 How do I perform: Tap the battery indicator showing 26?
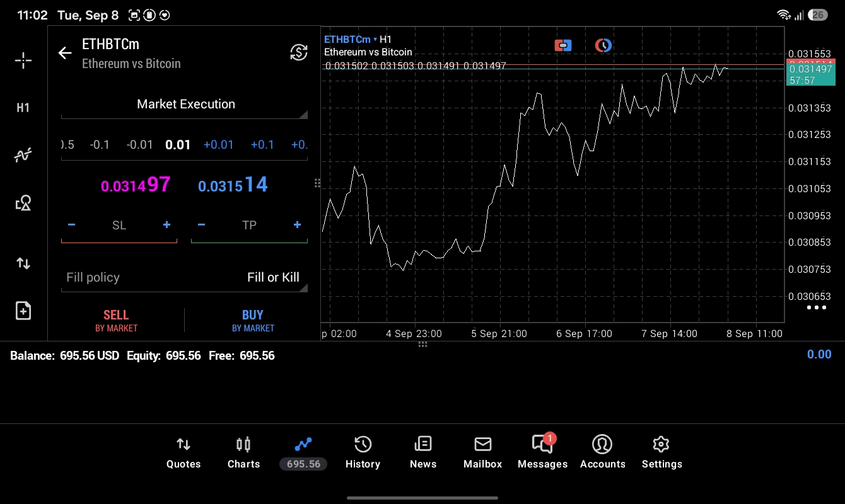818,14
